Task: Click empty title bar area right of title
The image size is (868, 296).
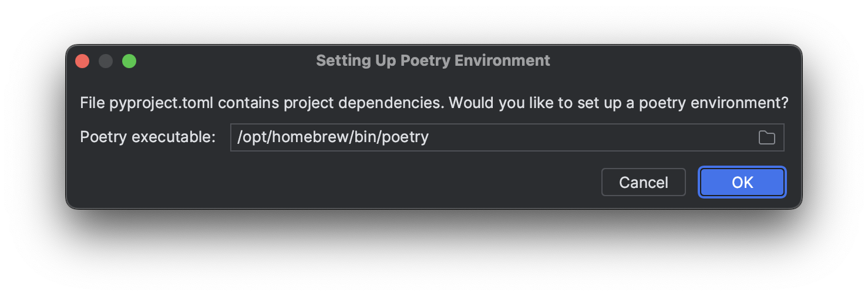Action: point(675,60)
